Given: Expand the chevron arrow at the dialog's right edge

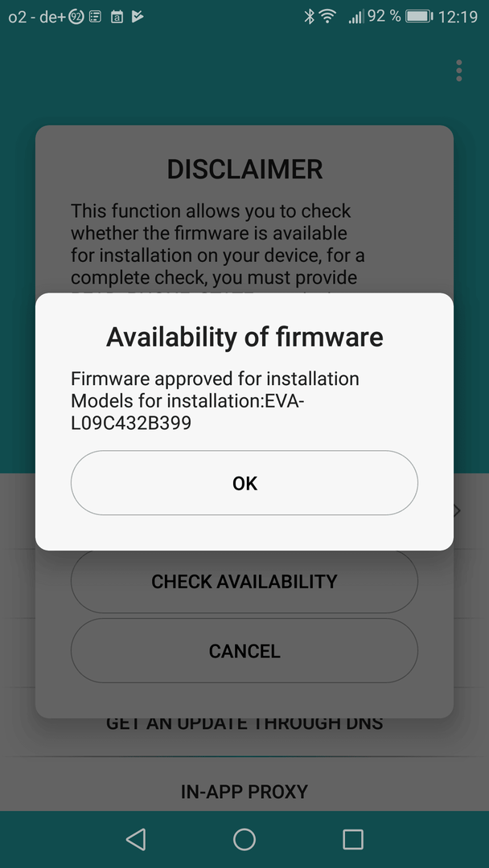Looking at the screenshot, I should point(458,510).
